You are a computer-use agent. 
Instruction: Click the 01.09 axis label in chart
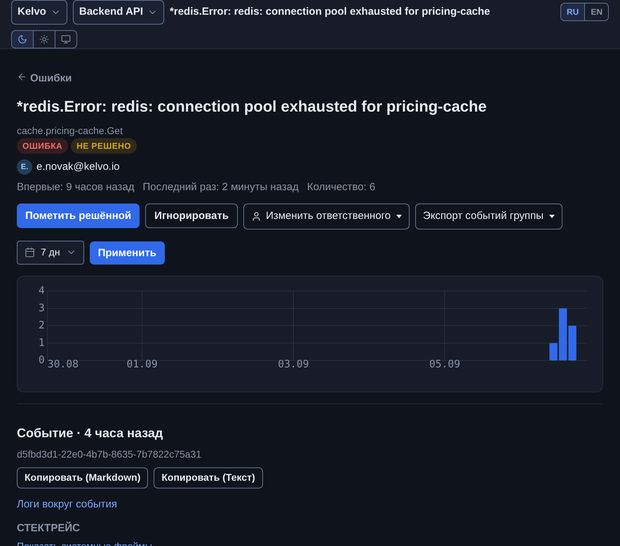(142, 364)
